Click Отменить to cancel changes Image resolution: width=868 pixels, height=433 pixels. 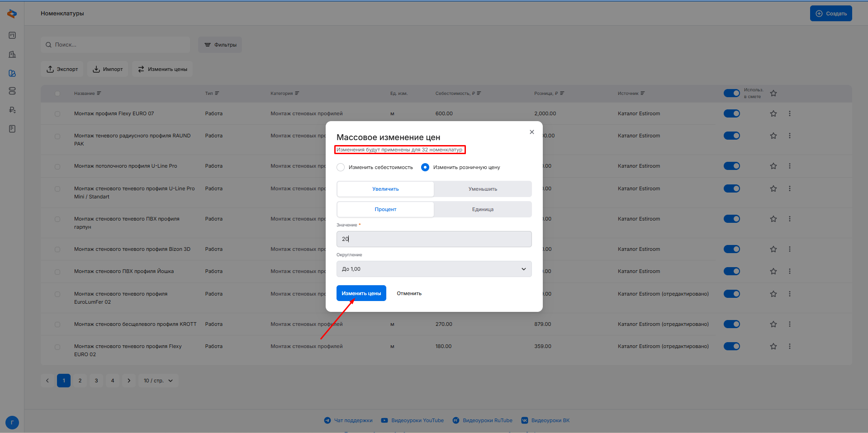(x=409, y=293)
